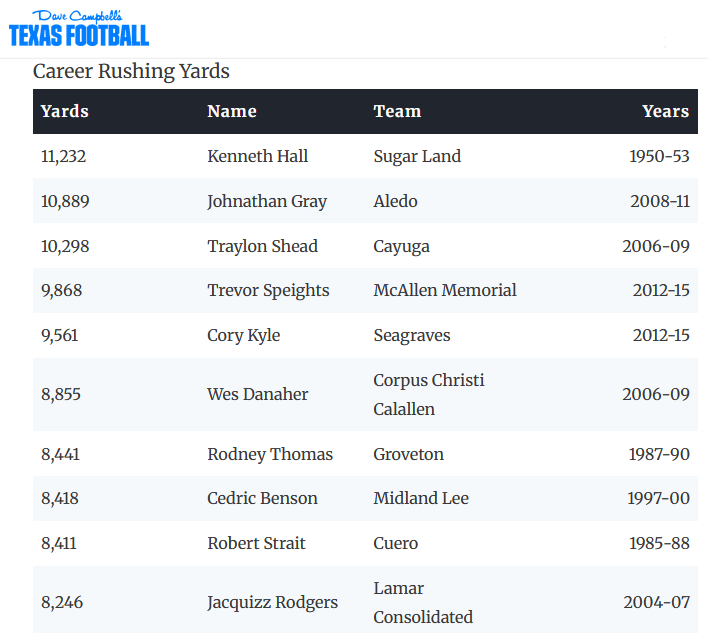Click the Yards column header
The image size is (708, 633).
65,111
